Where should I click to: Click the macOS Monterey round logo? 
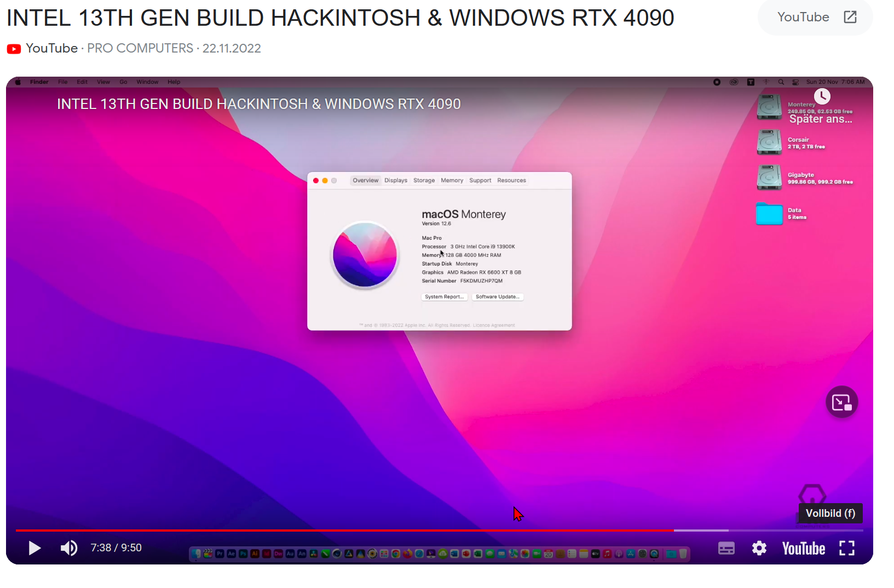click(365, 255)
